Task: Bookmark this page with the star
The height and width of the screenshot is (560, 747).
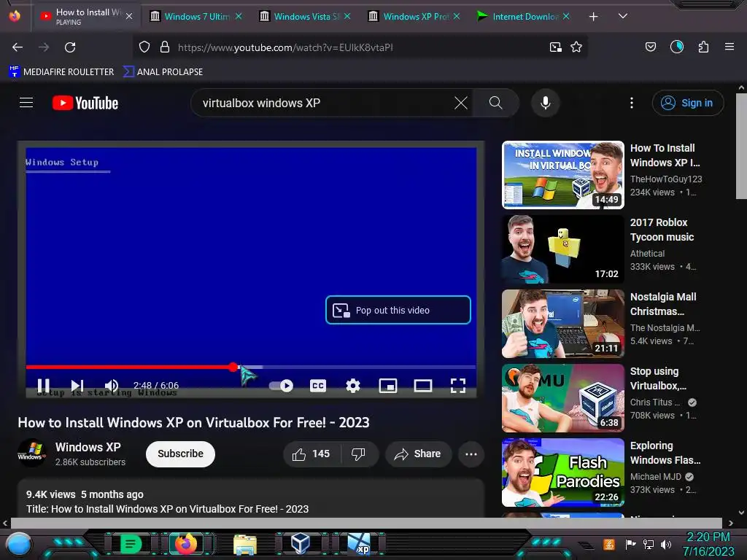Action: tap(576, 47)
